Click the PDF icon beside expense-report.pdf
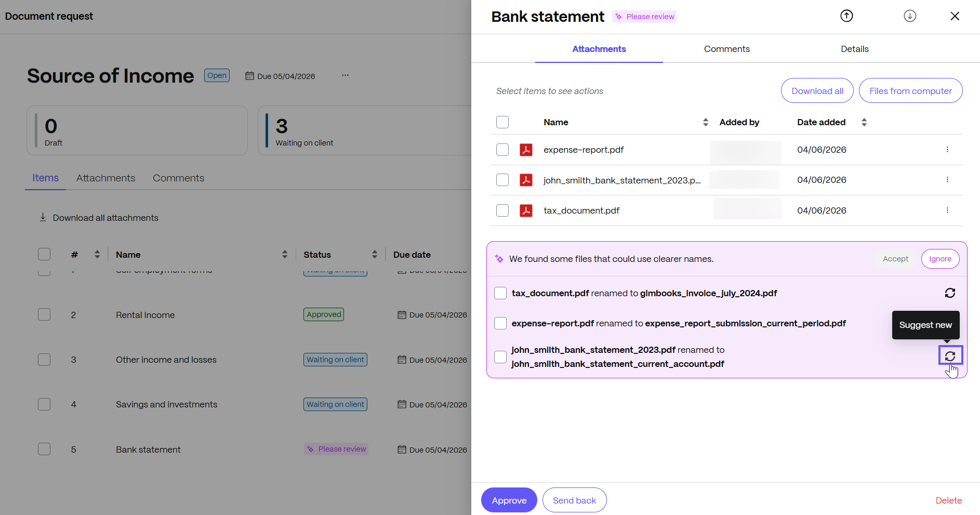980x515 pixels. [526, 149]
